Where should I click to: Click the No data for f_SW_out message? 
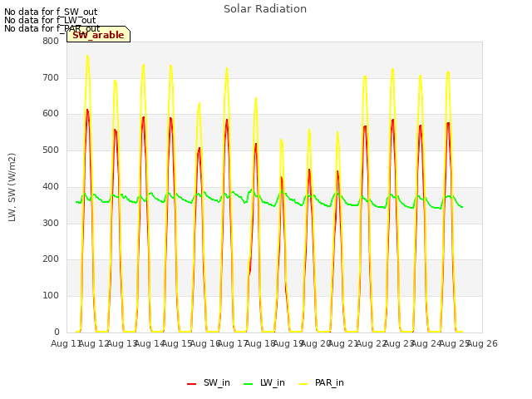tap(51, 12)
